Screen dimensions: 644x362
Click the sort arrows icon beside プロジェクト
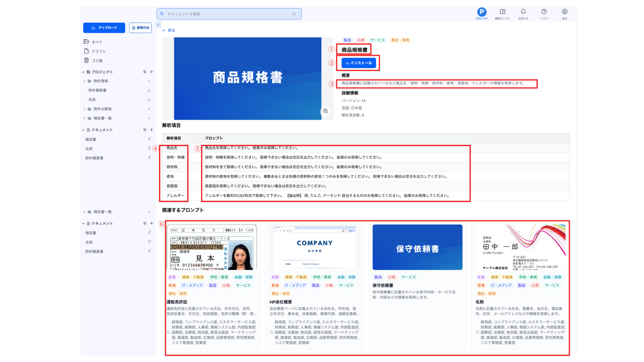coord(145,72)
